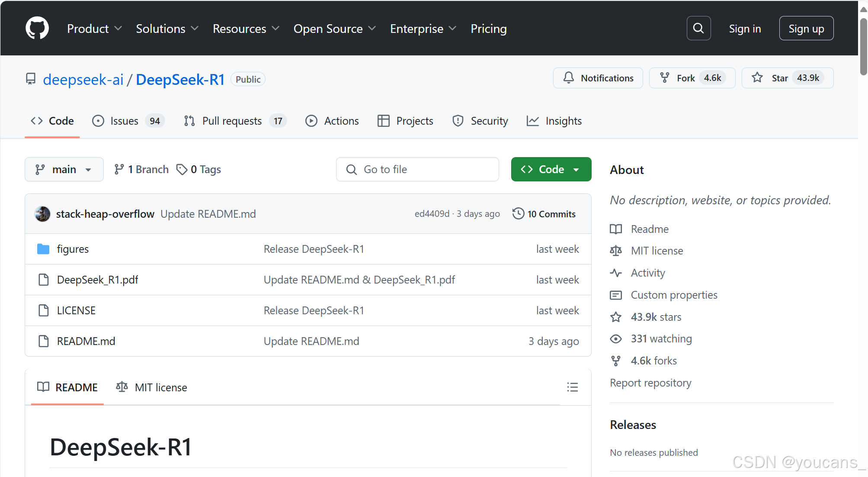Screen dimensions: 868x477
Task: Click the pulse icon beside Activity
Action: click(616, 273)
